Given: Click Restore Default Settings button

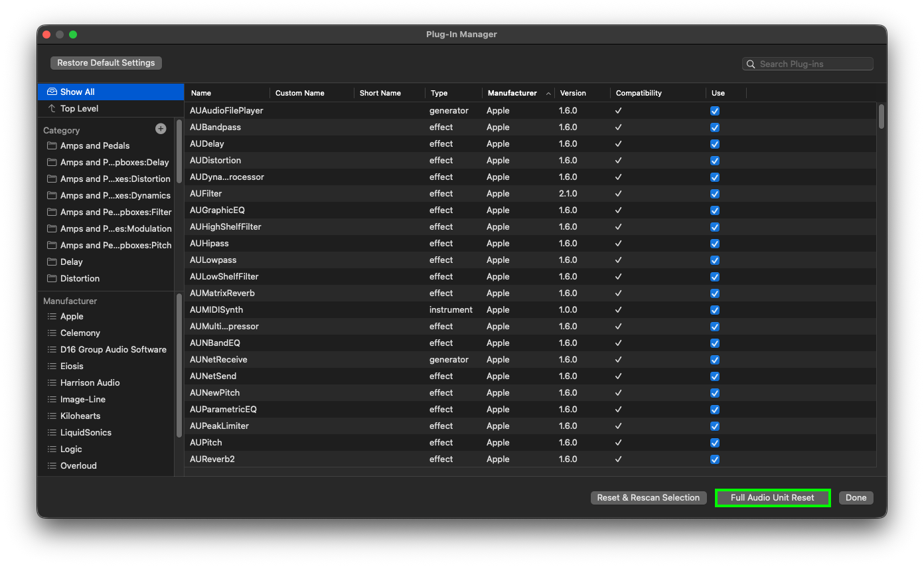Looking at the screenshot, I should 106,63.
